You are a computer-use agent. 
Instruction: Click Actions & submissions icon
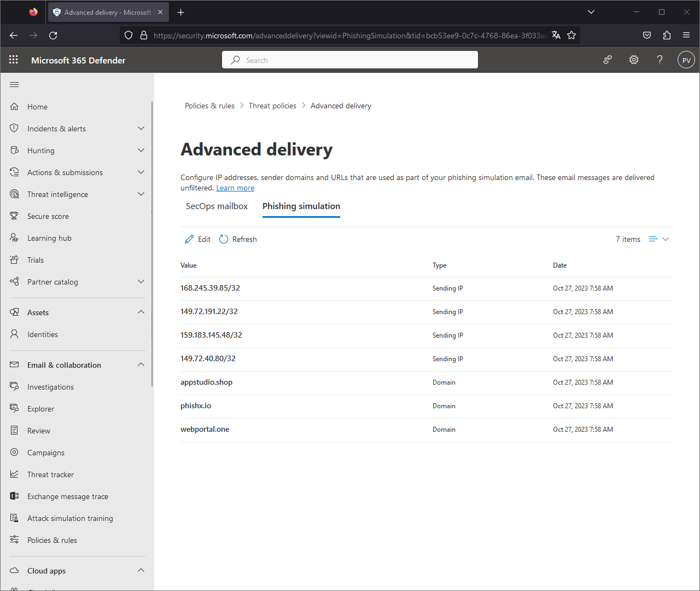click(14, 172)
